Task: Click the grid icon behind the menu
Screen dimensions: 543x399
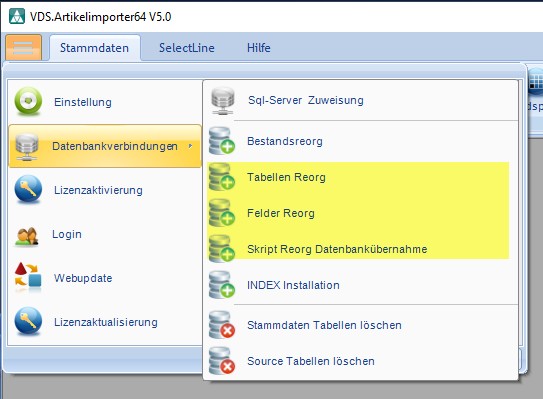Action: coord(536,82)
